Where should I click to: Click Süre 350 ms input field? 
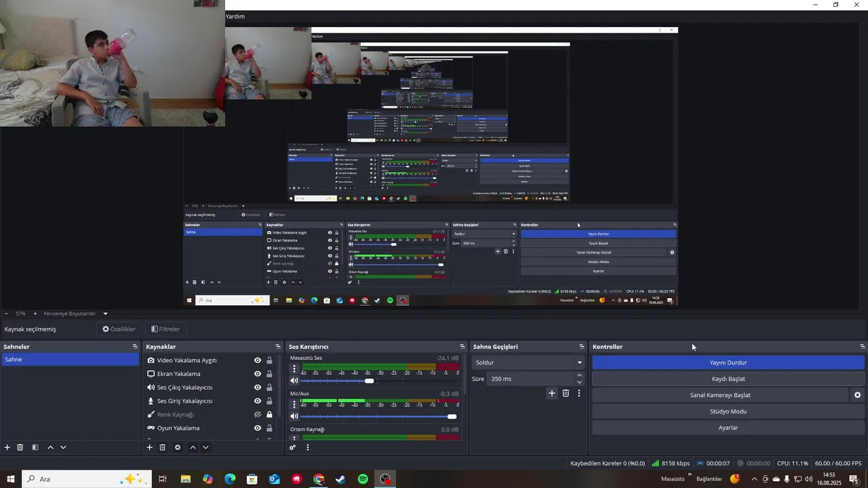point(531,379)
